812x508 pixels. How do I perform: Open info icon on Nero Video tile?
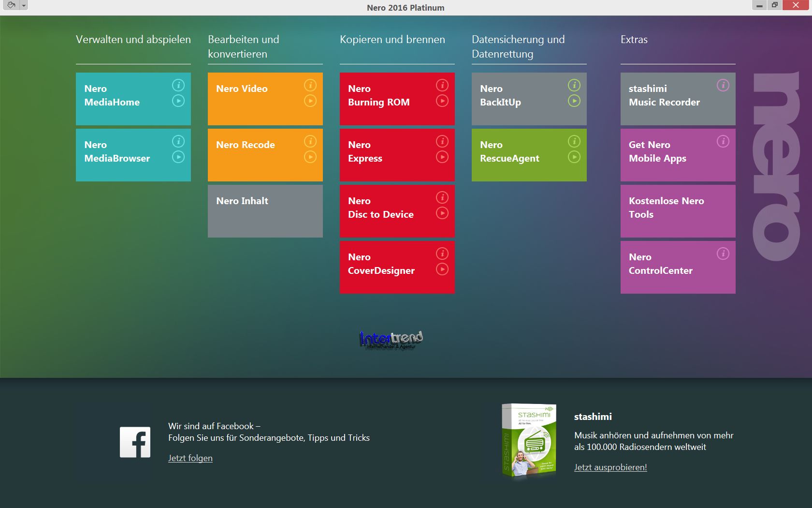(x=310, y=85)
